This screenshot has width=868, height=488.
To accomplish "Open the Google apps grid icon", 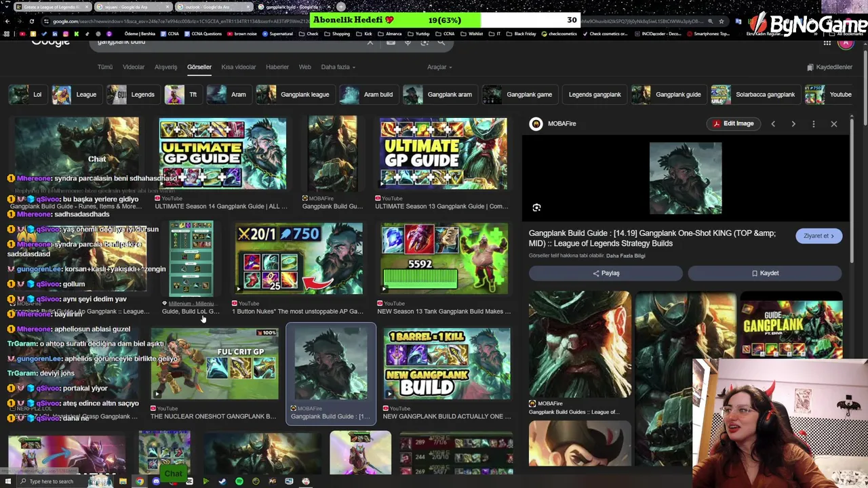I will pyautogui.click(x=827, y=43).
